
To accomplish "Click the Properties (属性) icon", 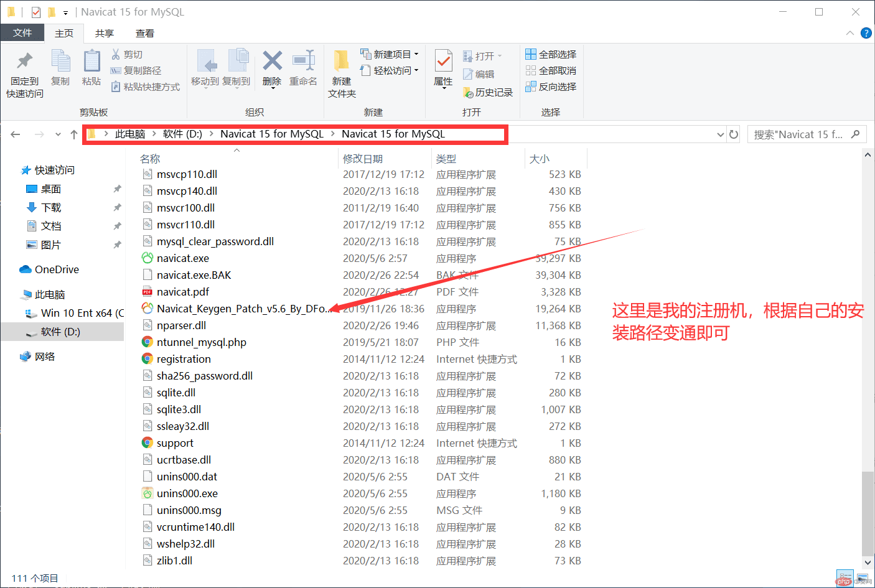I will pyautogui.click(x=443, y=61).
